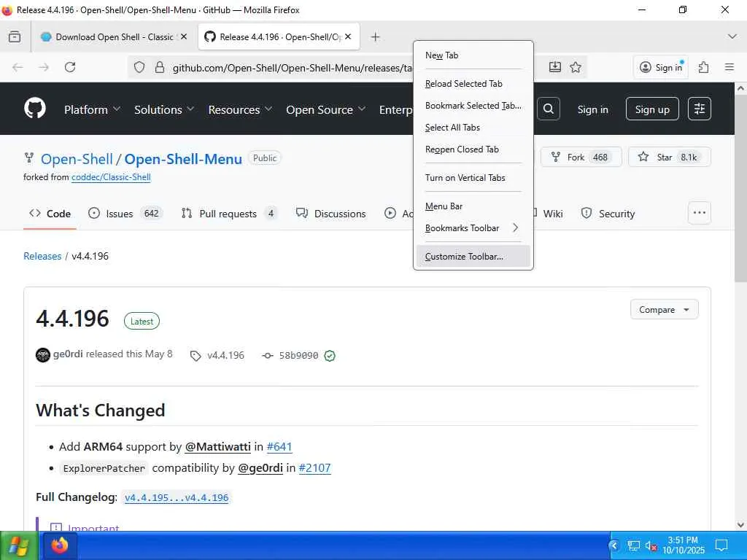Click the Fork button

[x=581, y=157]
